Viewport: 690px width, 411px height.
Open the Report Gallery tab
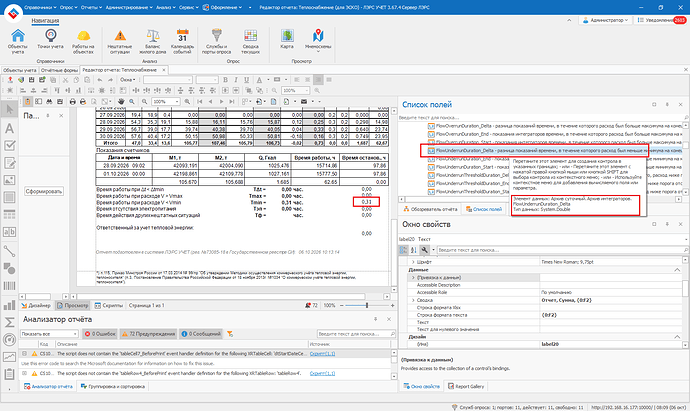click(x=466, y=386)
